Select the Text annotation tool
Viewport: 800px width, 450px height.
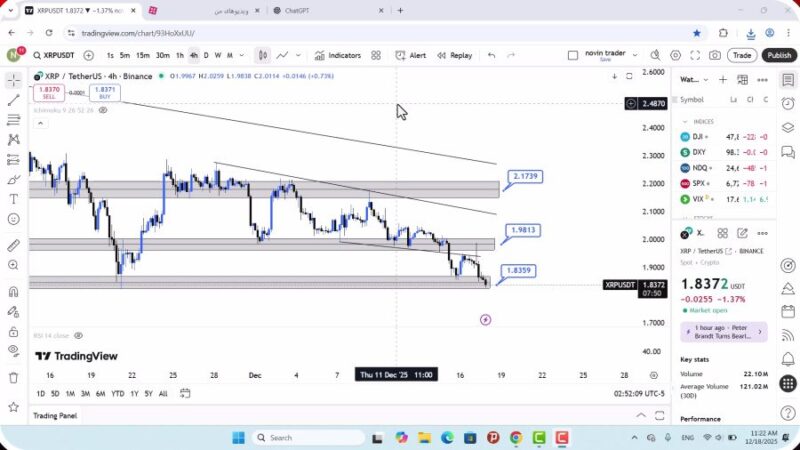(x=13, y=199)
